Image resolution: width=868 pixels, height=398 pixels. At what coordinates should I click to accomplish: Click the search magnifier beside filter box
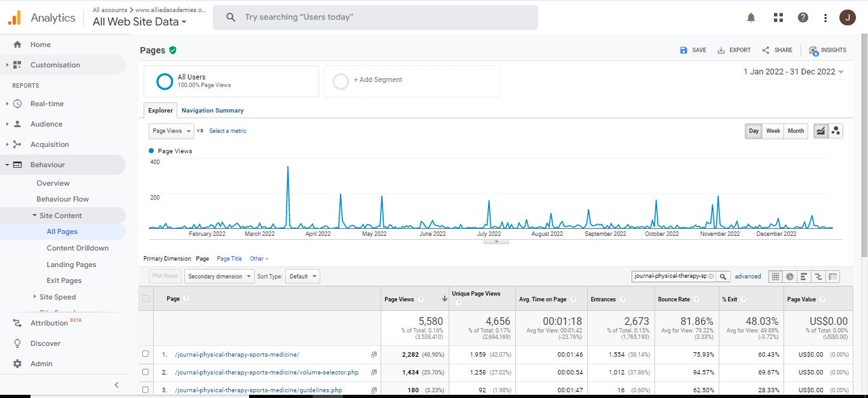pos(723,277)
